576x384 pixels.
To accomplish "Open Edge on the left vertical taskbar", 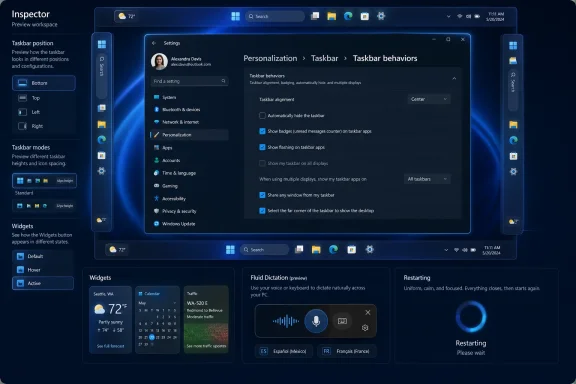I will click(102, 140).
